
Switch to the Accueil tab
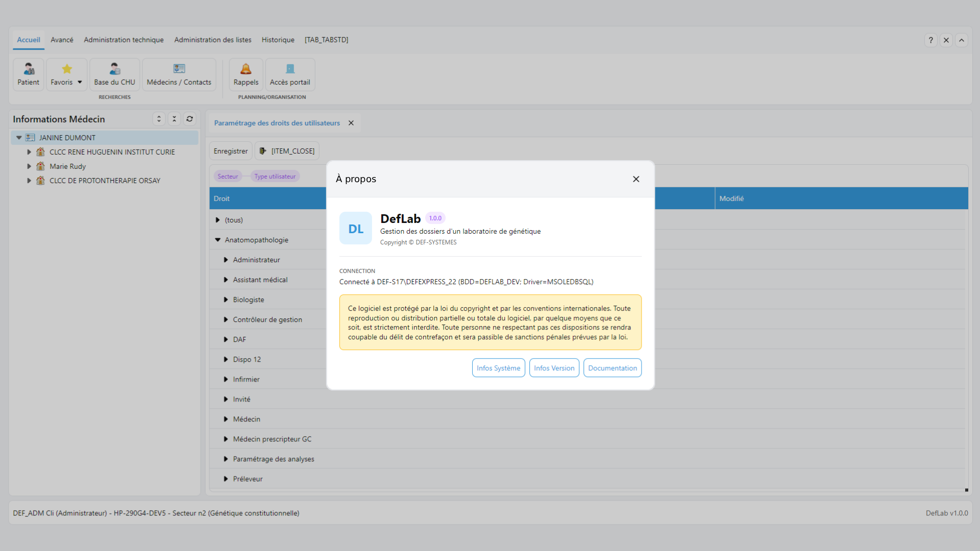click(29, 40)
